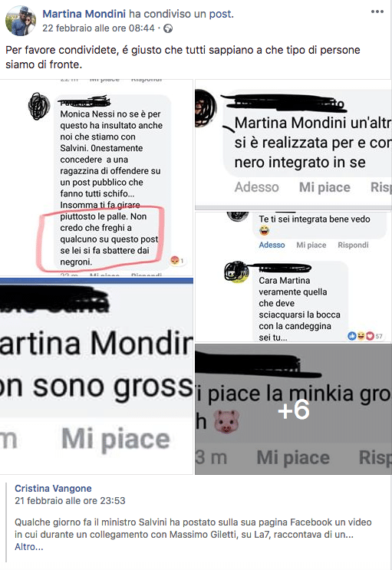The image size is (392, 570).
Task: Open the three-dot post options menu
Action: point(377,12)
